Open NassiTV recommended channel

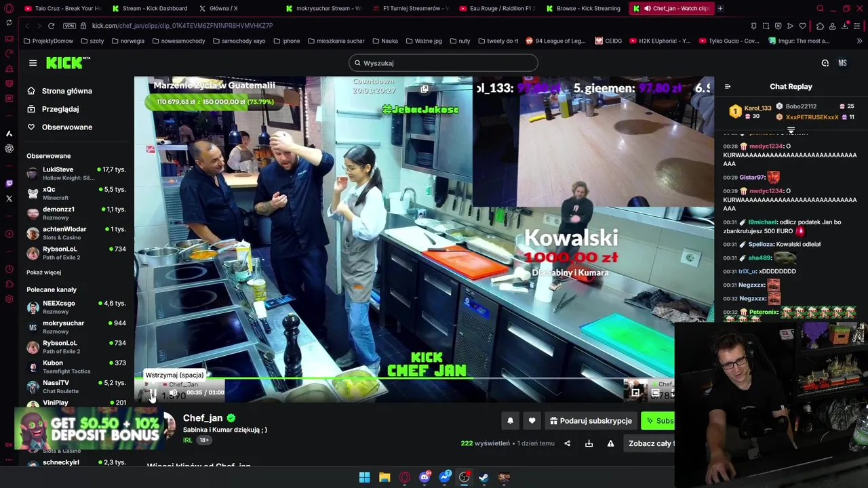tap(76, 386)
